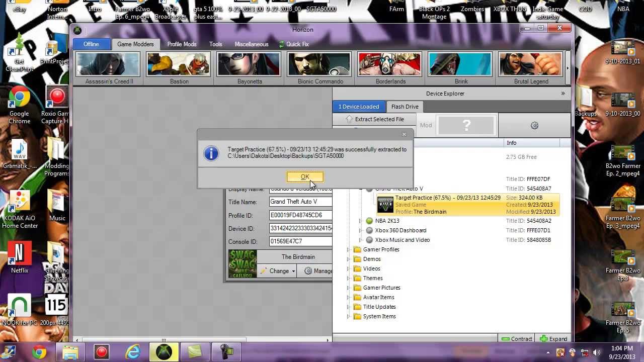Click the red record taskbar icon
The height and width of the screenshot is (362, 644).
pyautogui.click(x=101, y=352)
